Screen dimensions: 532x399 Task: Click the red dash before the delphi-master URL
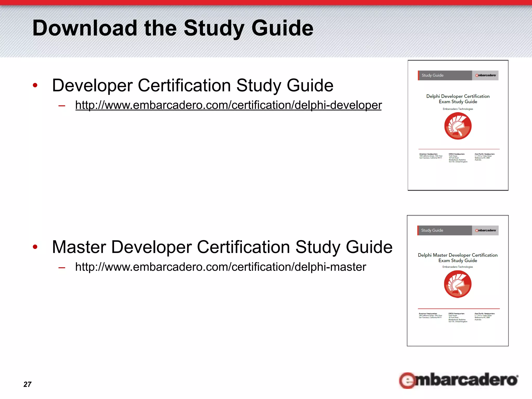(62, 267)
